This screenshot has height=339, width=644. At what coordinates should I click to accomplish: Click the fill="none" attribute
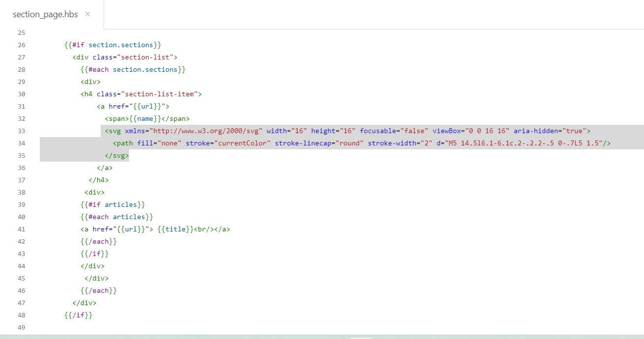pos(160,143)
